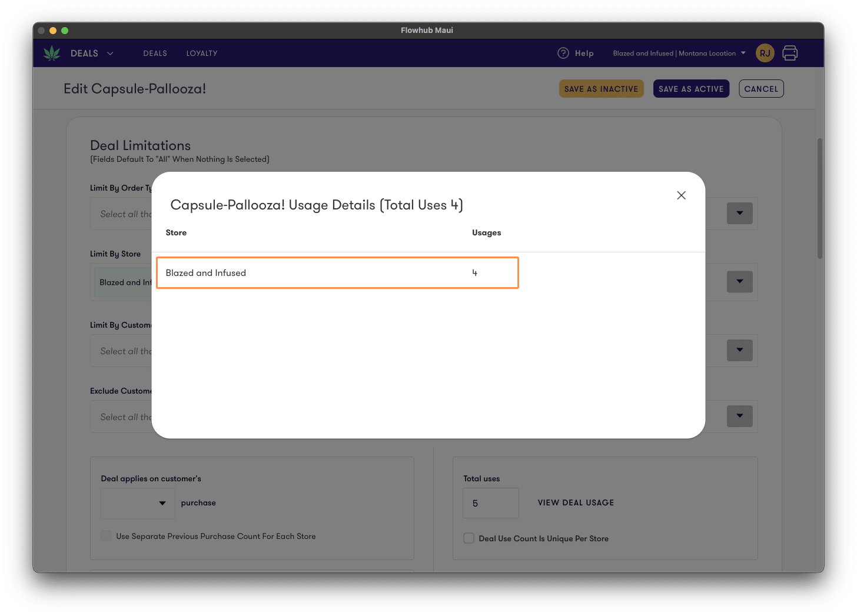Expand the Exclude Customer dropdown arrow
The image size is (857, 616).
point(740,416)
